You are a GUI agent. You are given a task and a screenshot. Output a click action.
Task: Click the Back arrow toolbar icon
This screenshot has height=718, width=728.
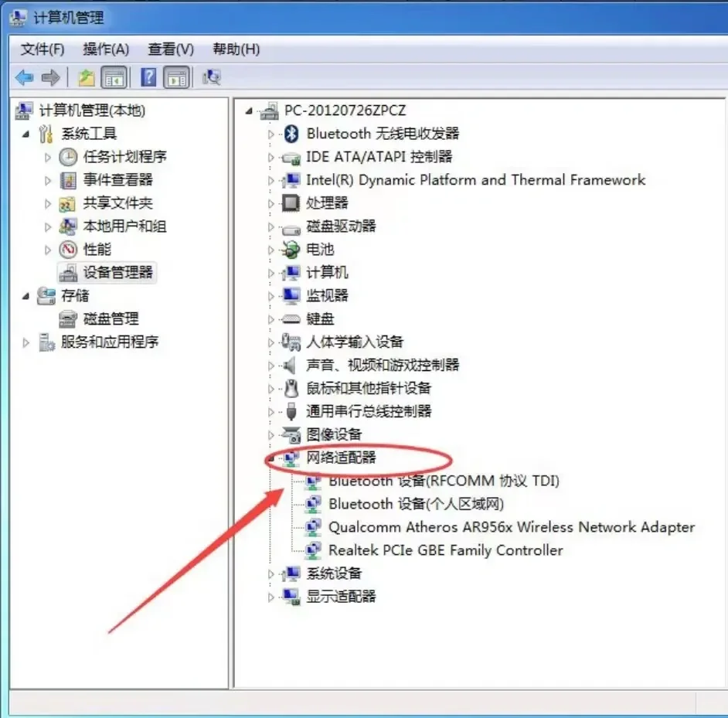click(x=24, y=77)
